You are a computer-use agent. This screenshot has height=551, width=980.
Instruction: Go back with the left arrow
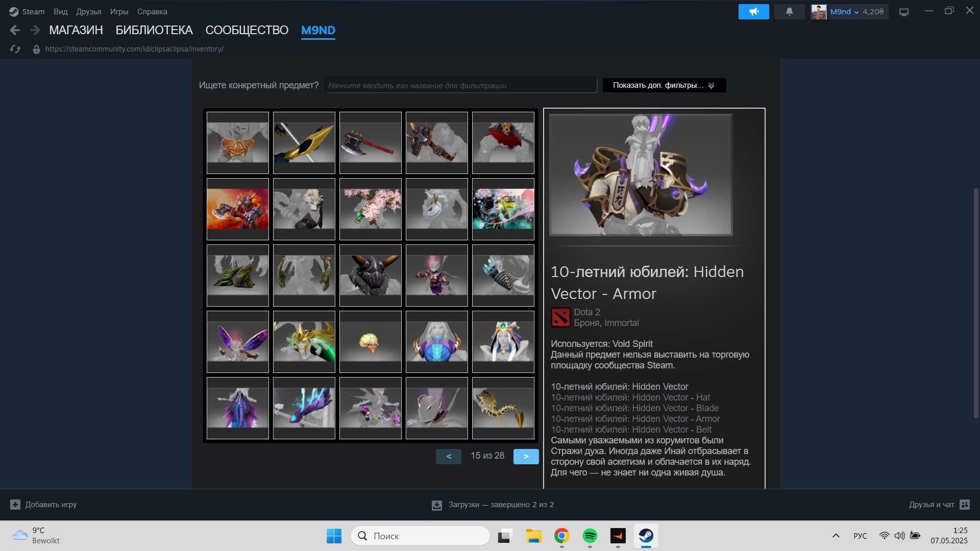pyautogui.click(x=15, y=30)
